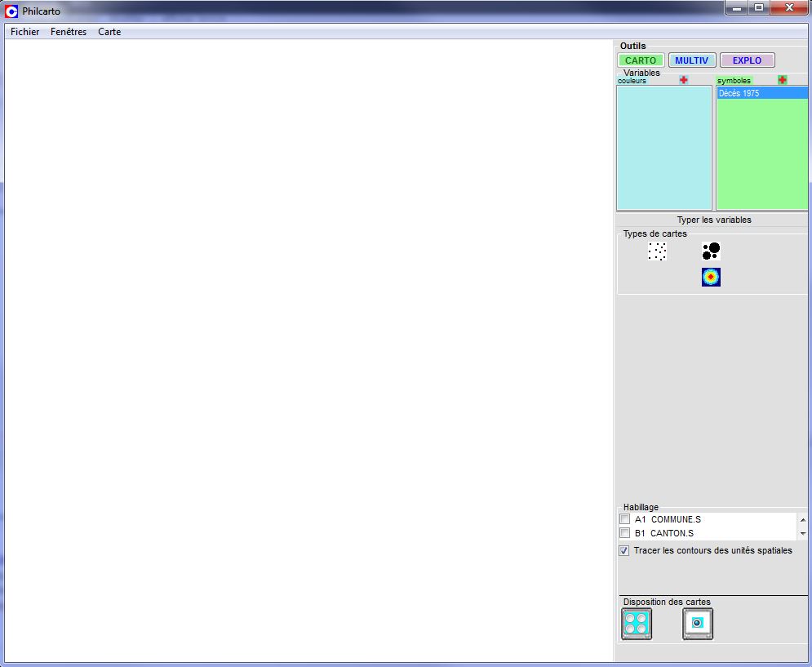Maximize the Philcarto window
Viewport: 812px width, 667px height.
[759, 8]
